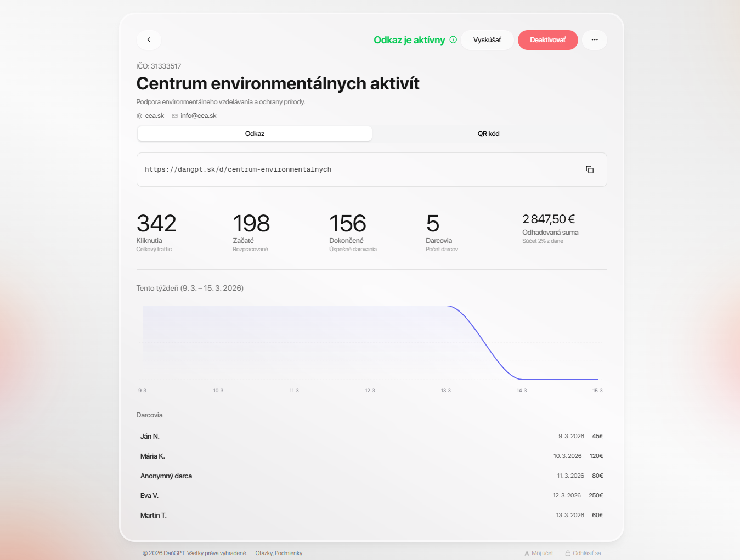
Task: Click the user icon for Môj účet
Action: 527,553
